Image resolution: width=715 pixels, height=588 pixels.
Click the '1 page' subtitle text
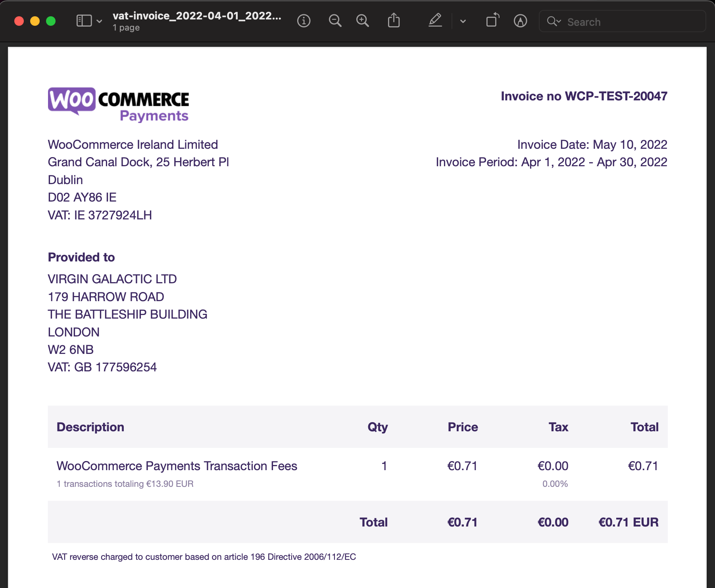click(x=126, y=28)
